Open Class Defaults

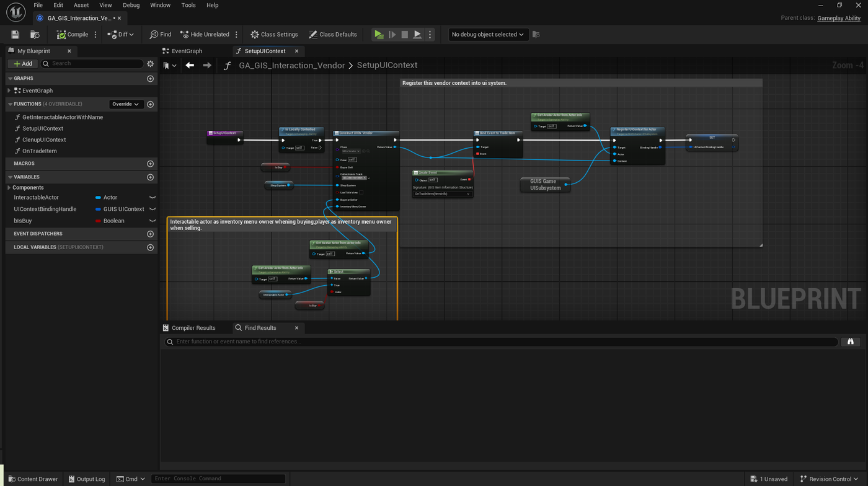(333, 35)
